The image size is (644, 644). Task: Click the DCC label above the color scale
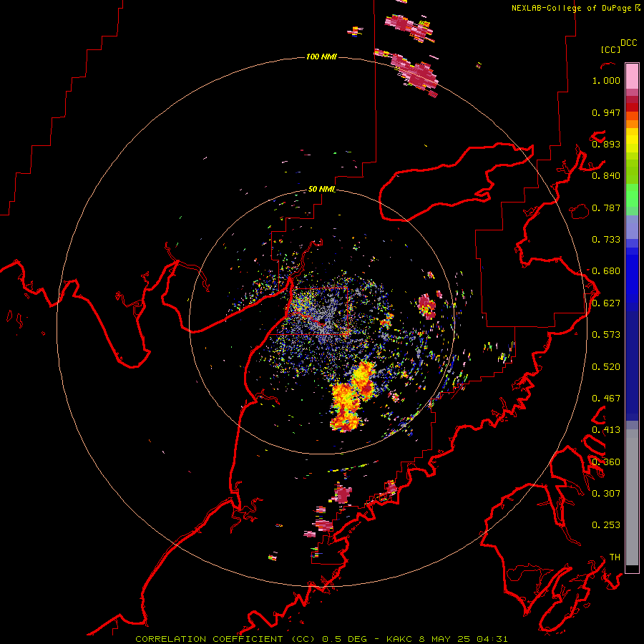point(628,43)
